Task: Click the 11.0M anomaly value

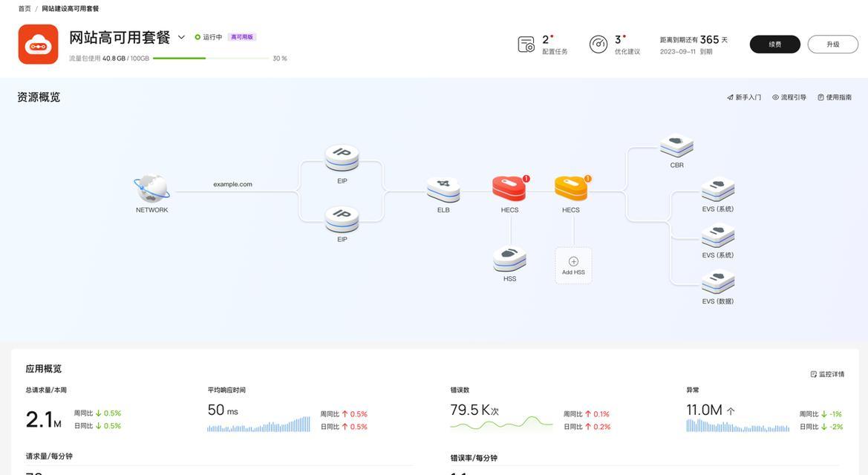Action: (711, 410)
